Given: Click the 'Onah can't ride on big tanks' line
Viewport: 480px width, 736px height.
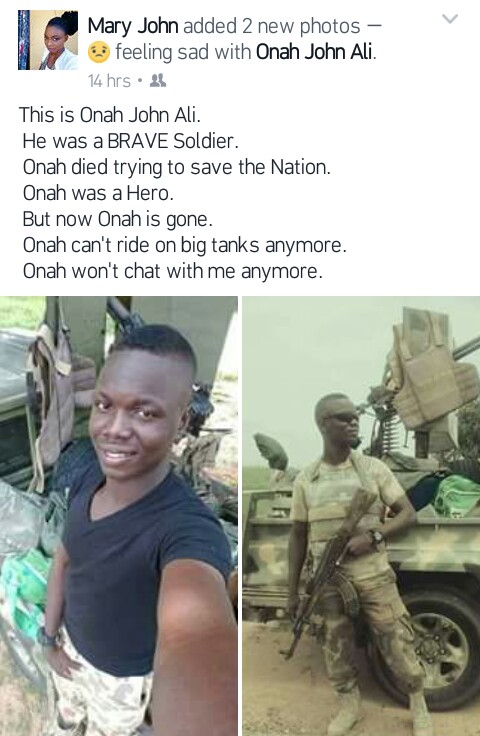Looking at the screenshot, I should tap(184, 245).
